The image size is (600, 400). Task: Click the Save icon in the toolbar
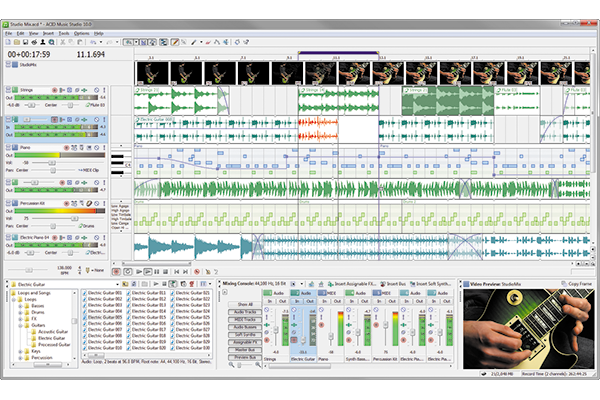tap(27, 42)
